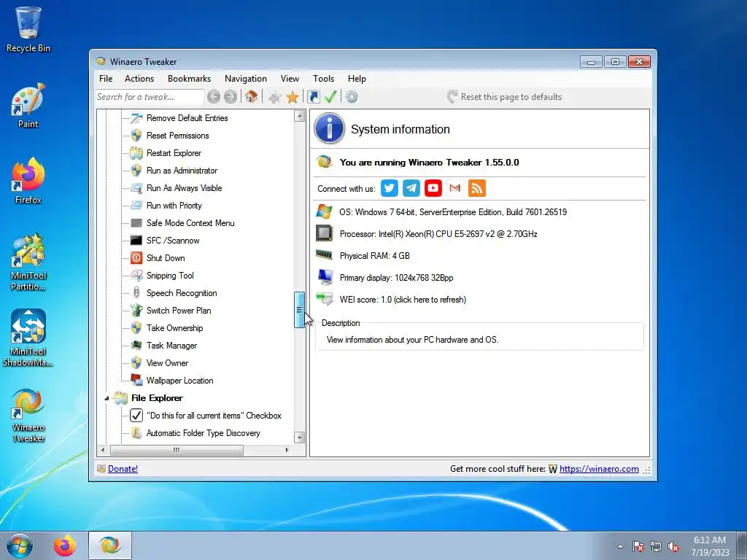Click the Firefox desktop shortcut

(28, 181)
